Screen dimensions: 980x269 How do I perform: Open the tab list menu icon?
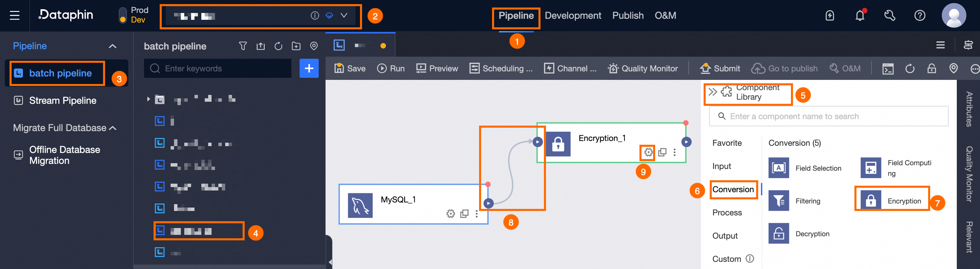pos(940,45)
